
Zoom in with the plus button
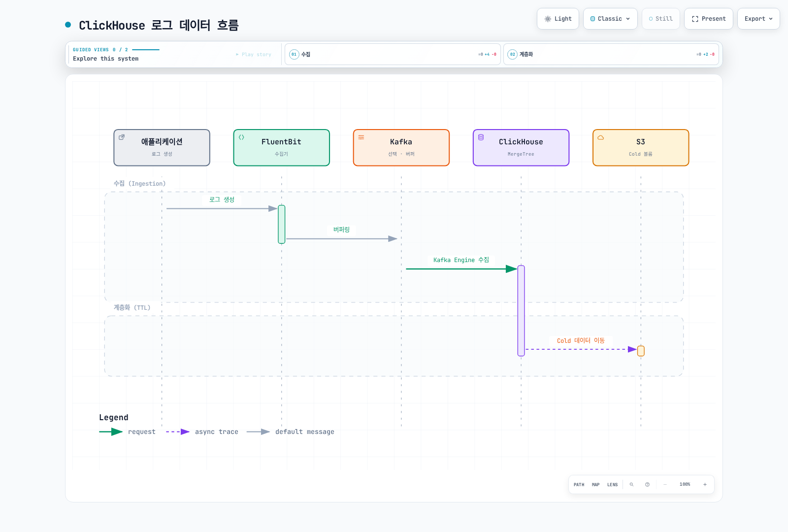[x=705, y=485]
